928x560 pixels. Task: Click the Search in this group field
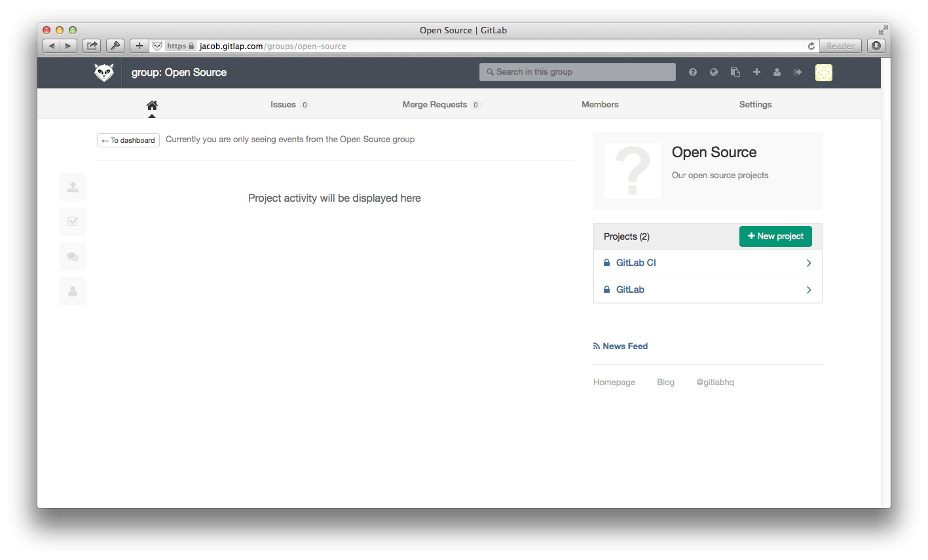[x=578, y=72]
